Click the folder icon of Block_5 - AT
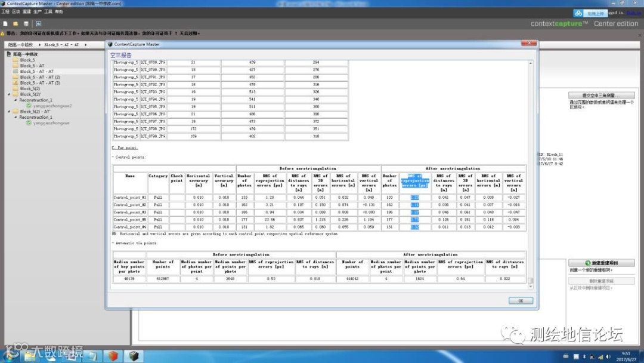Screen dimensions: 644x363 [x=16, y=66]
